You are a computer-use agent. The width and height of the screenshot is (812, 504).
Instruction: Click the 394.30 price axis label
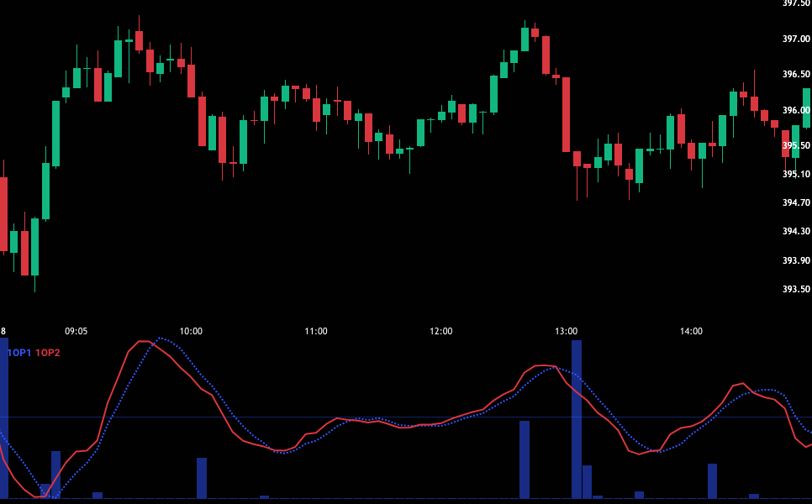pos(796,231)
